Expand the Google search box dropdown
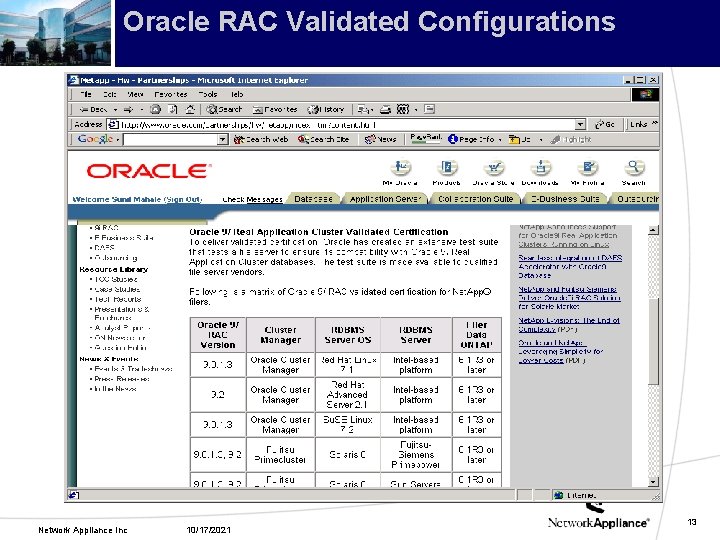 pyautogui.click(x=222, y=139)
